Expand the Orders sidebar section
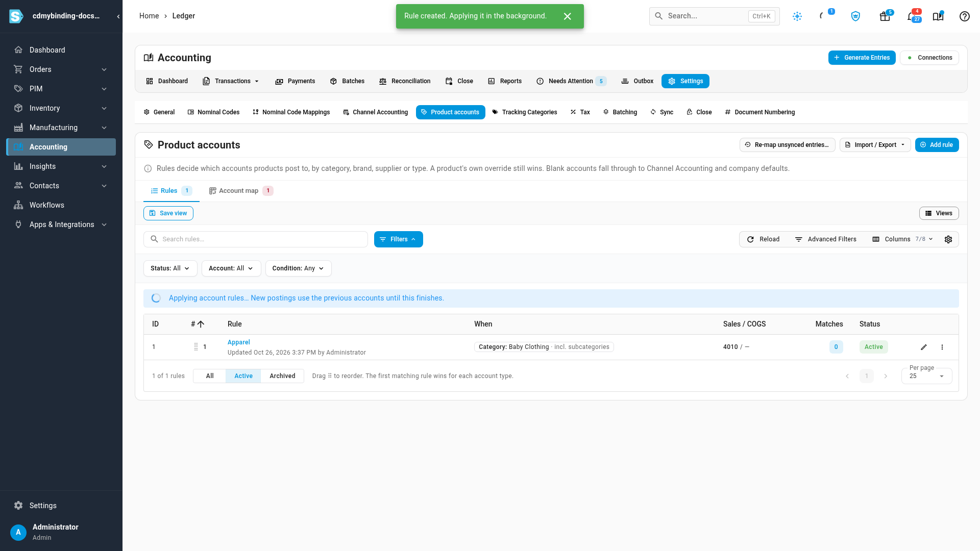Image resolution: width=980 pixels, height=551 pixels. coord(61,69)
